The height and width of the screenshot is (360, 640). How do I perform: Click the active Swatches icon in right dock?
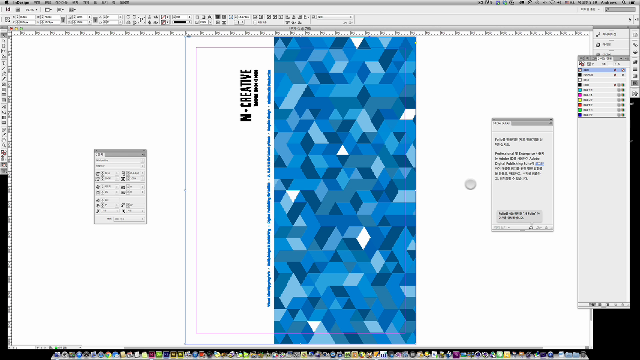click(635, 83)
